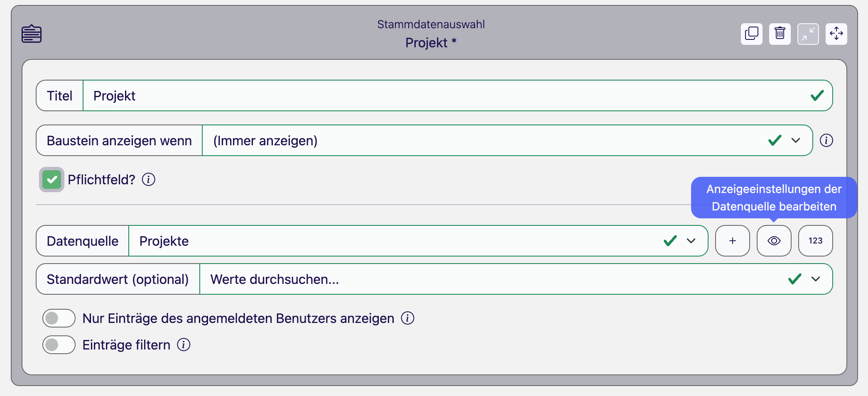Turn on Einträge filtern switch

point(59,345)
